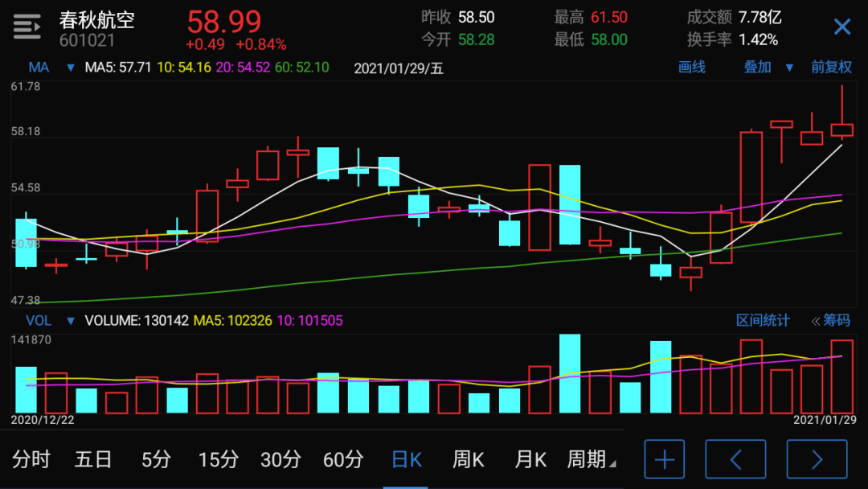Toggle the 前复权 price adjustment option
Screen dimensions: 868x489
(x=831, y=68)
